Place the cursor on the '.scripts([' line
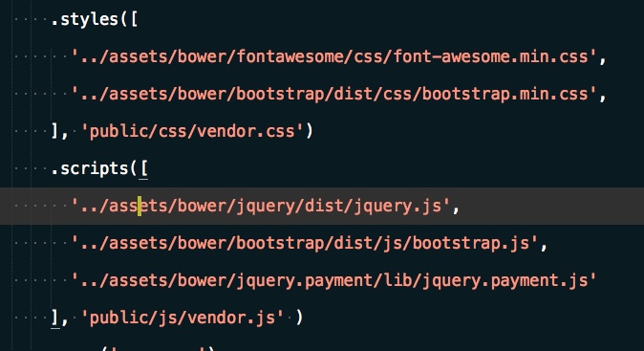The width and height of the screenshot is (644, 351). pyautogui.click(x=99, y=168)
